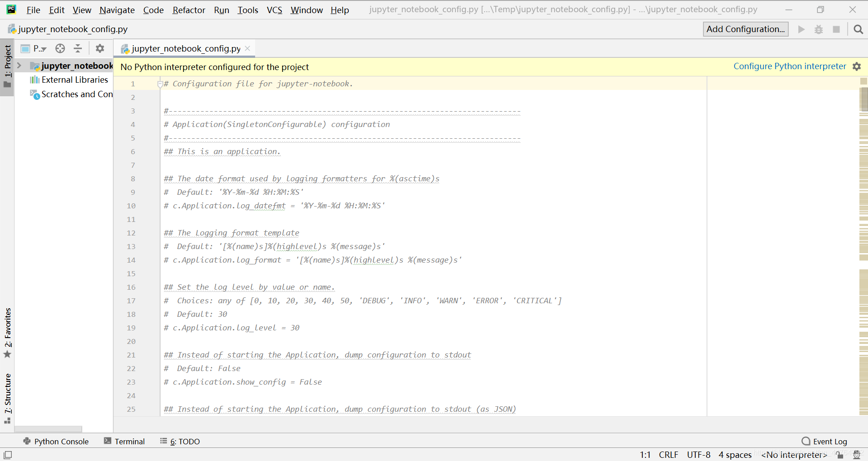Image resolution: width=868 pixels, height=461 pixels.
Task: Open the Refactor menu
Action: (x=189, y=10)
